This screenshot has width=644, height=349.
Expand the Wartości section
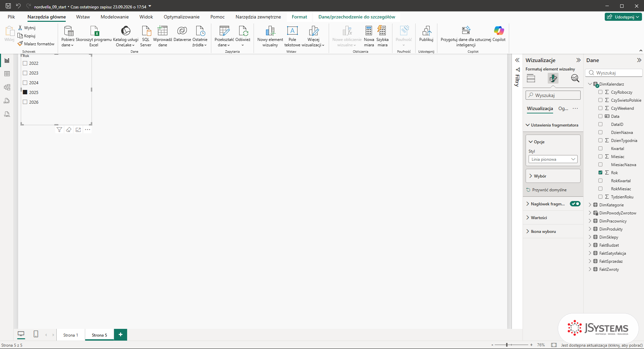click(553, 217)
